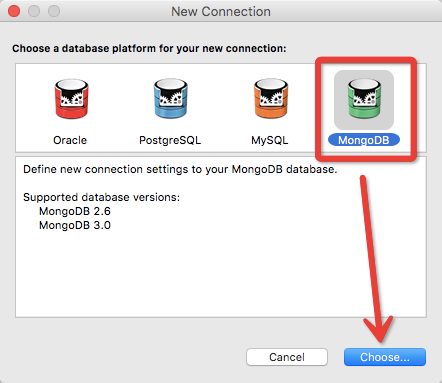
Task: Click the PostgreSQL text label
Action: (170, 140)
